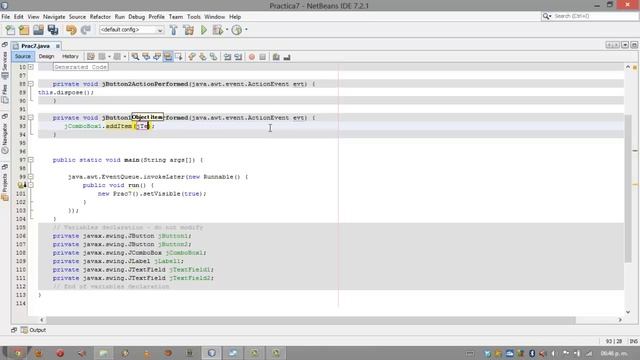Viewport: 640px width, 360px height.
Task: Click the Search (Ctrl+I) field
Action: tap(589, 16)
